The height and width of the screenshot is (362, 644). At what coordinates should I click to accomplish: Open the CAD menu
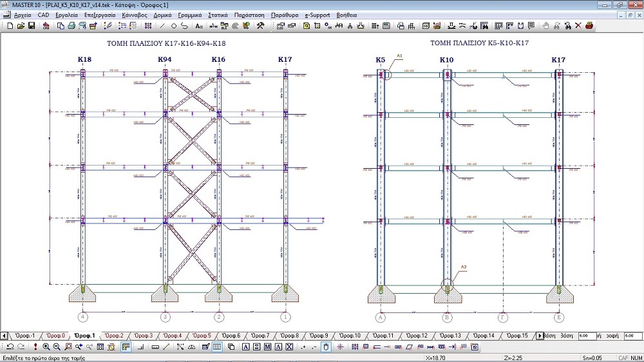pos(43,15)
